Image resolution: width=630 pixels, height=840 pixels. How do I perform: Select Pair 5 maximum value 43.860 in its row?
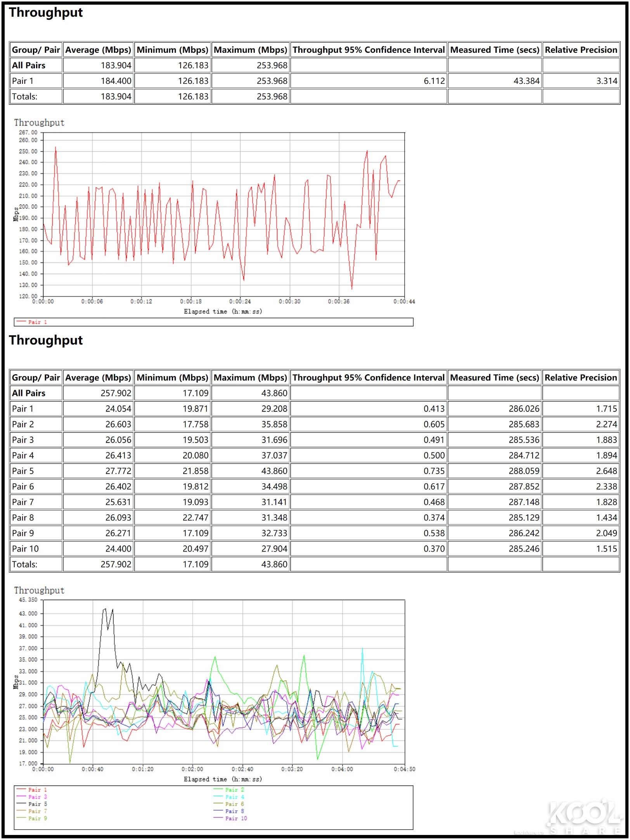pos(274,471)
